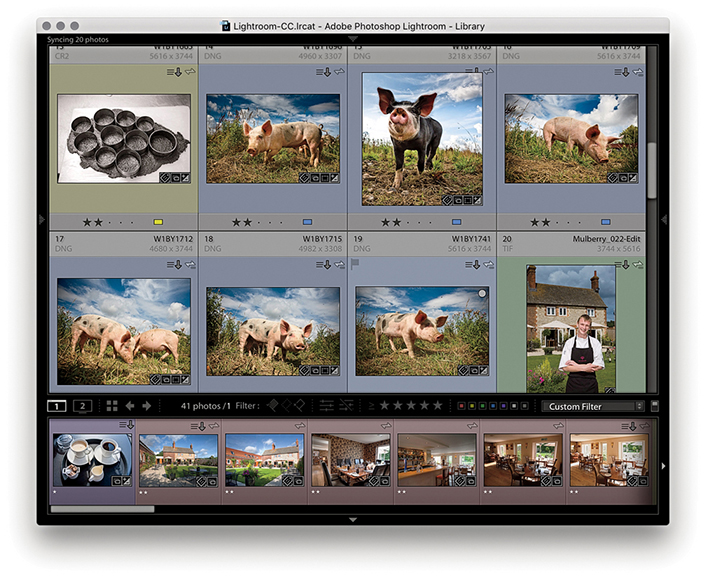This screenshot has width=706, height=577.
Task: Expand the right panel side triangle
Action: click(x=664, y=220)
